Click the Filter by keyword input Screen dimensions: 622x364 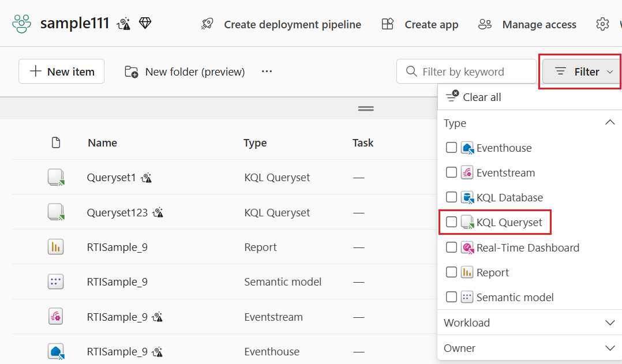pyautogui.click(x=466, y=72)
